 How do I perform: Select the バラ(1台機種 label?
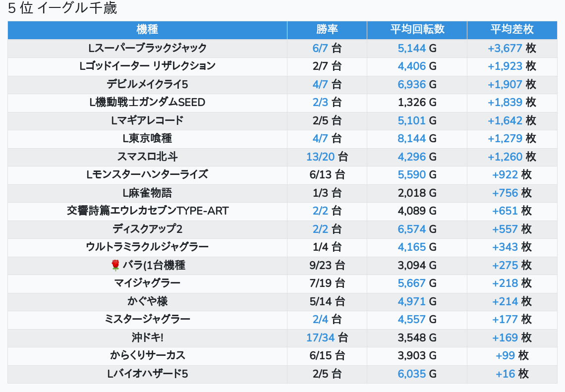154,265
